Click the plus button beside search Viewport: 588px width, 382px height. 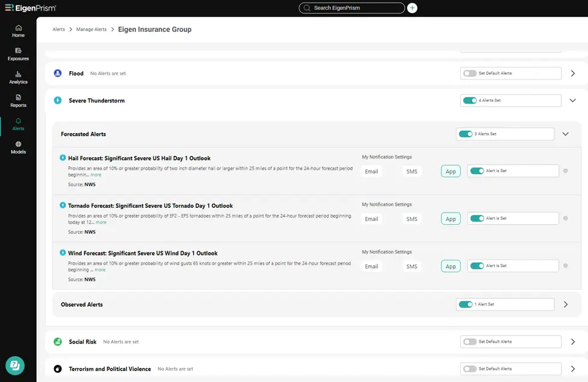coord(412,8)
